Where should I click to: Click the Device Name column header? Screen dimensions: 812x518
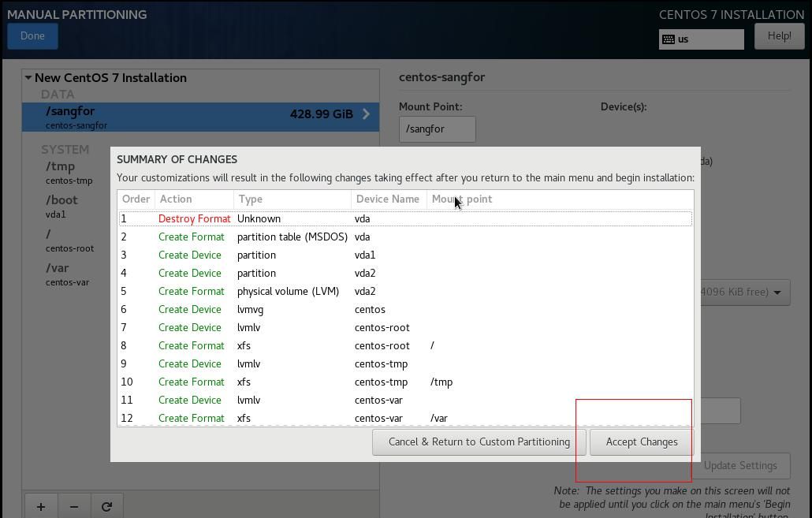point(387,199)
